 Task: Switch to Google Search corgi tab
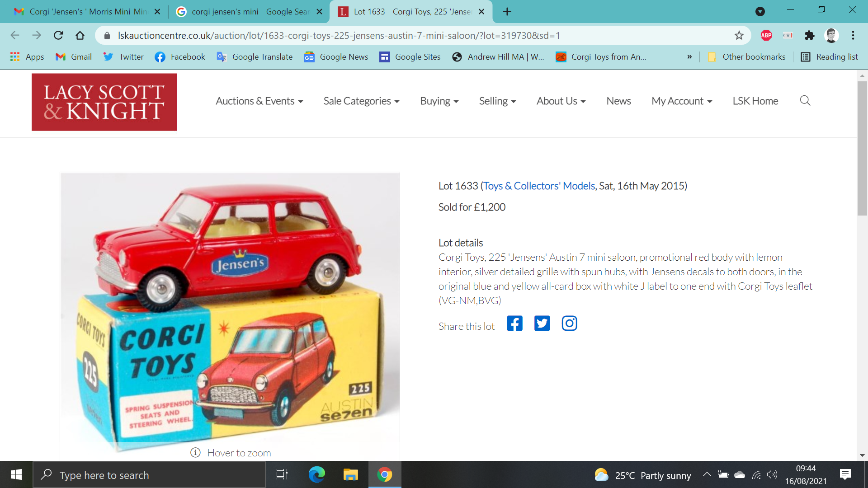coord(250,12)
